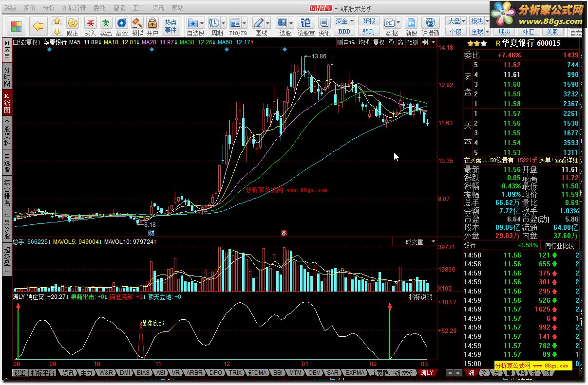588x385 pixels.
Task: Toggle 删自选 in chart header
Action: tap(346, 42)
